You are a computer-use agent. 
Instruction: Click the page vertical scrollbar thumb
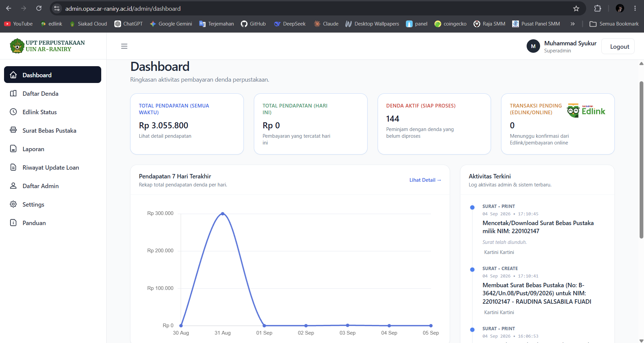[641, 160]
